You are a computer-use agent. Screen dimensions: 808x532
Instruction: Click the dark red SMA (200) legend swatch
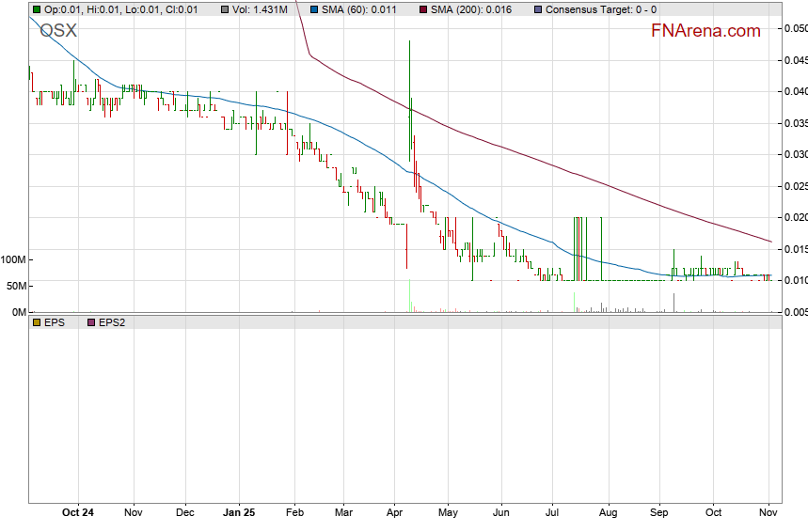point(421,9)
